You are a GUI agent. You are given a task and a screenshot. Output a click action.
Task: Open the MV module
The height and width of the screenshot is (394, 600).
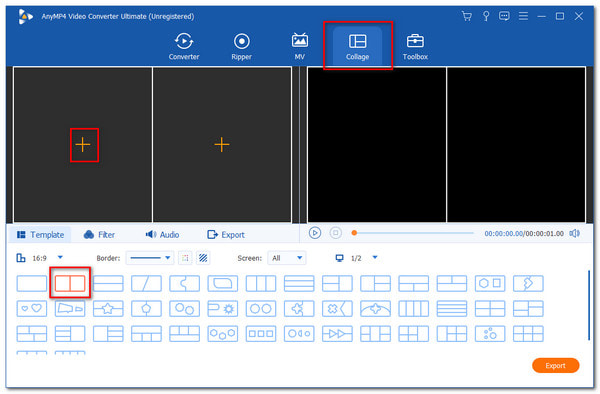[x=300, y=47]
